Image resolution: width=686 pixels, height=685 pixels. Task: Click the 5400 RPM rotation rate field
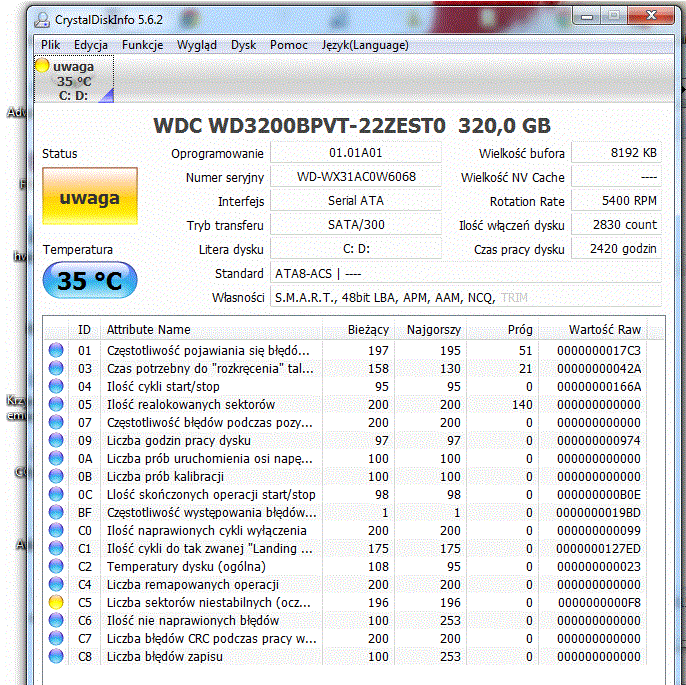coord(616,201)
